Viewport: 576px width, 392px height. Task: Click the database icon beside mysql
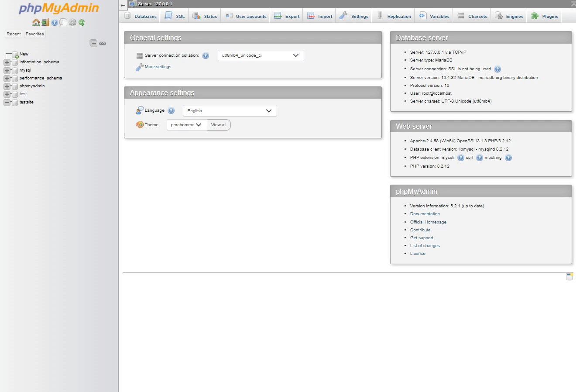pos(15,70)
